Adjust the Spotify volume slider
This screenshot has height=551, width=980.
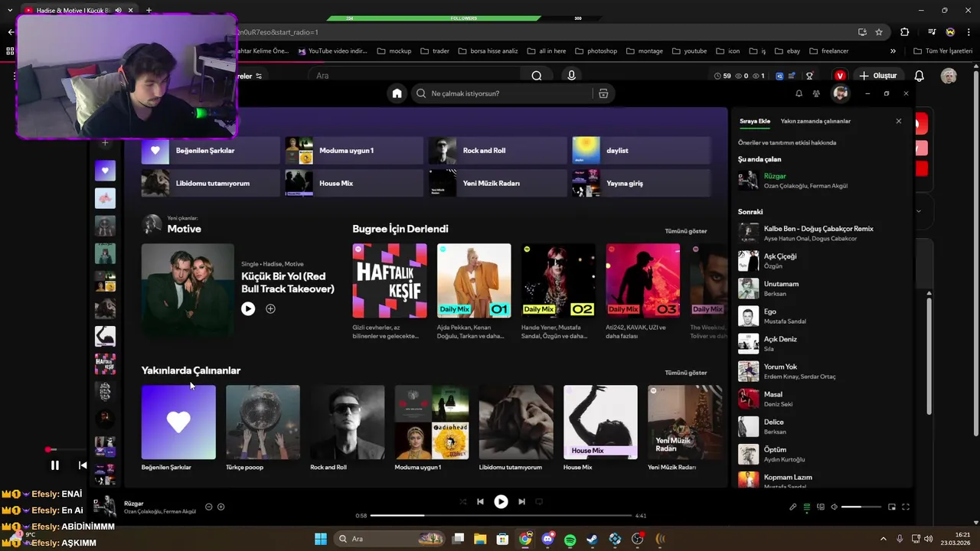pyautogui.click(x=861, y=507)
